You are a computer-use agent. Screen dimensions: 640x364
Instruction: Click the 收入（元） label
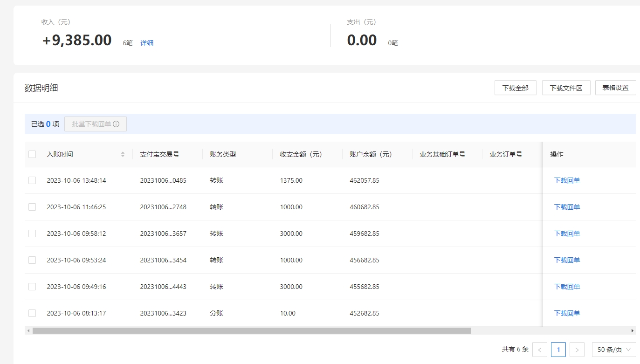click(x=56, y=22)
